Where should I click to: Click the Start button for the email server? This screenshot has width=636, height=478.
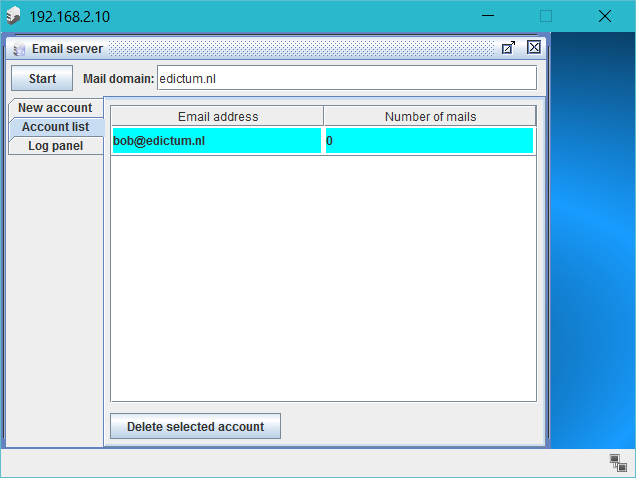pos(42,78)
